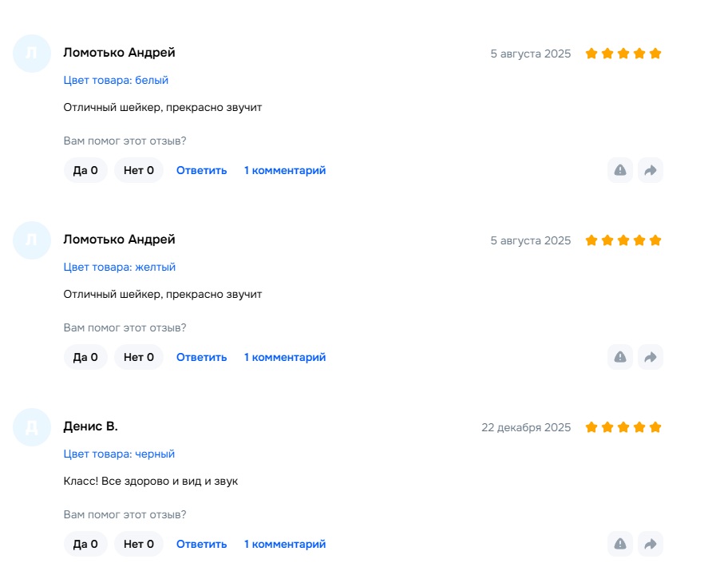Image resolution: width=728 pixels, height=571 pixels.
Task: Report the yellow-color review by Ломотько Андрей
Action: [620, 357]
